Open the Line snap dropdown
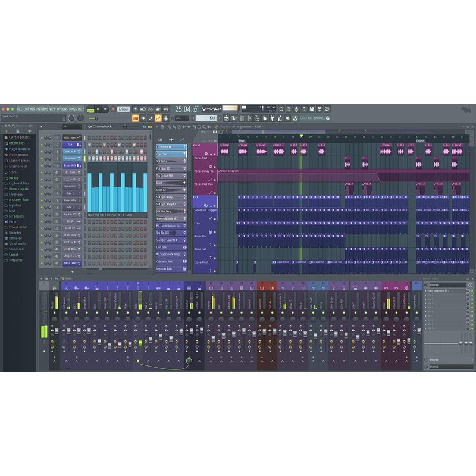476x476 pixels. [182, 118]
